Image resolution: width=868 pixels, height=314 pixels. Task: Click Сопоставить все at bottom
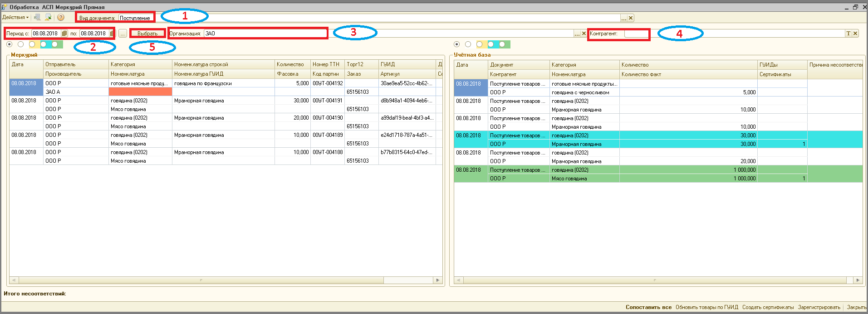pos(648,307)
